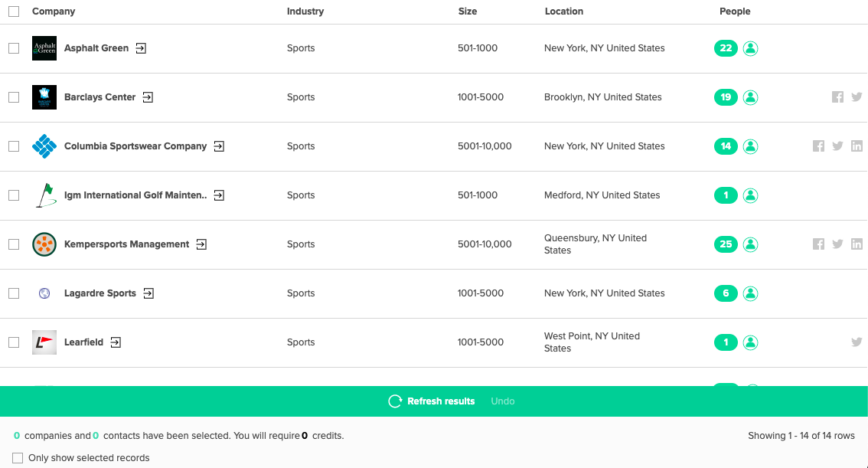The height and width of the screenshot is (468, 868).
Task: Check the select-all header checkbox
Action: click(x=14, y=11)
